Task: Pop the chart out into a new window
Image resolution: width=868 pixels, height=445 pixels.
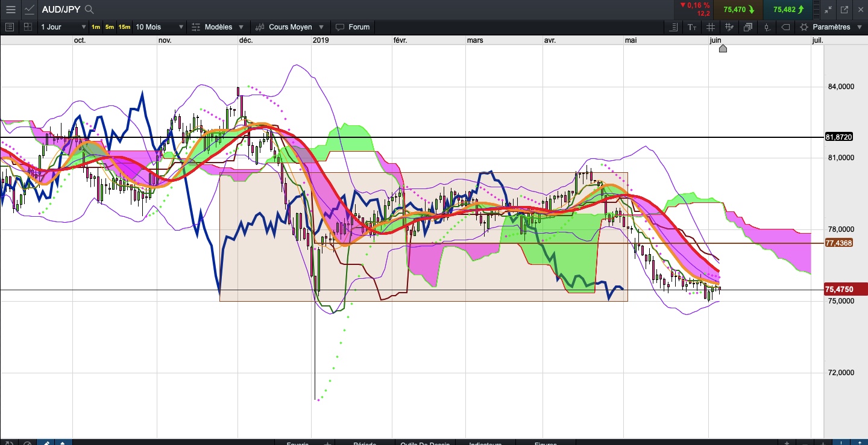Action: coord(844,10)
